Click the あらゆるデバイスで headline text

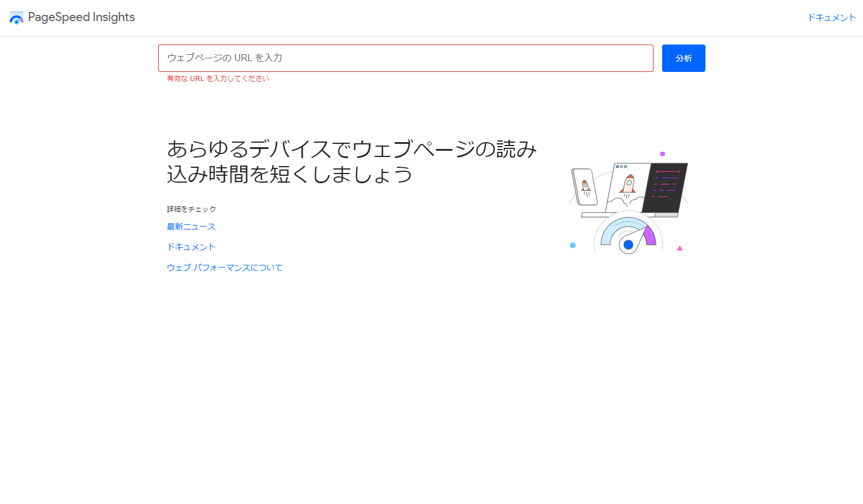(x=352, y=162)
